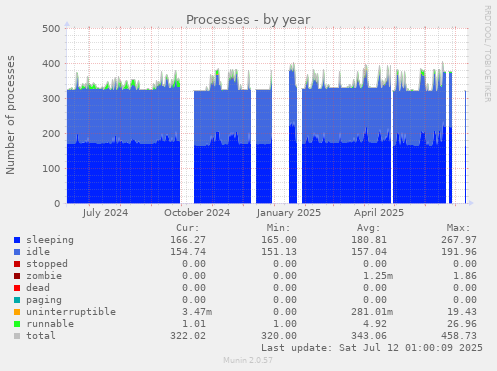Click sleeping minimum value 165.00

pyautogui.click(x=279, y=240)
